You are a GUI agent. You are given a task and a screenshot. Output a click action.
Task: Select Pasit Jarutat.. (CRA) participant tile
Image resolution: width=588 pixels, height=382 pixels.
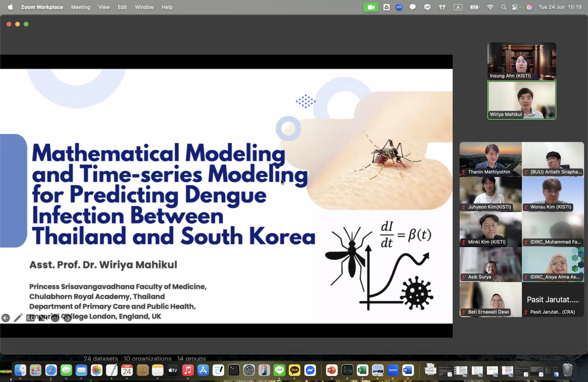553,299
